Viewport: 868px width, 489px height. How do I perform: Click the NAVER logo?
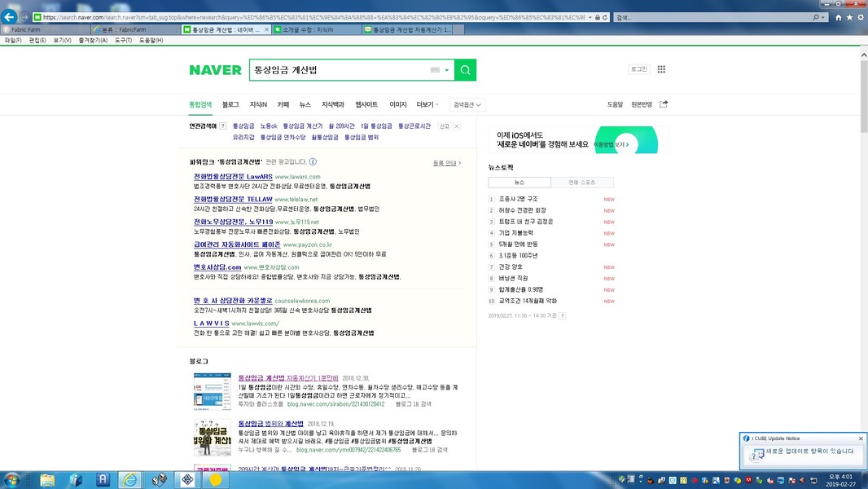pyautogui.click(x=215, y=70)
